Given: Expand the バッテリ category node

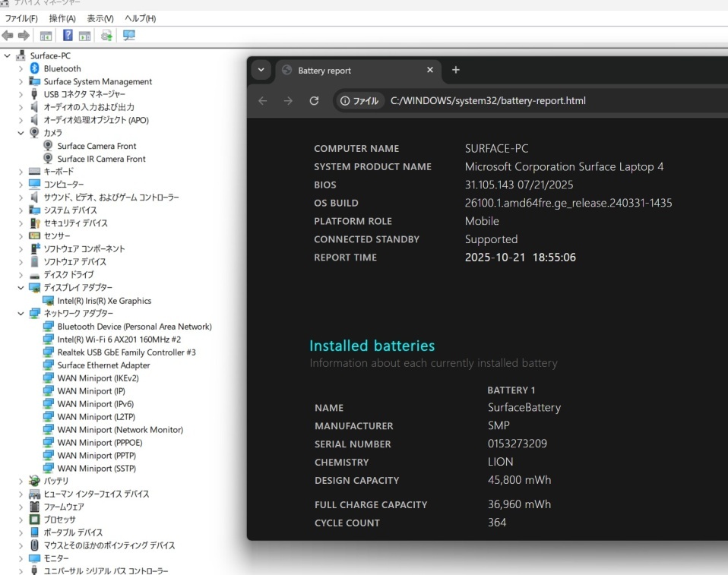Looking at the screenshot, I should pyautogui.click(x=21, y=481).
